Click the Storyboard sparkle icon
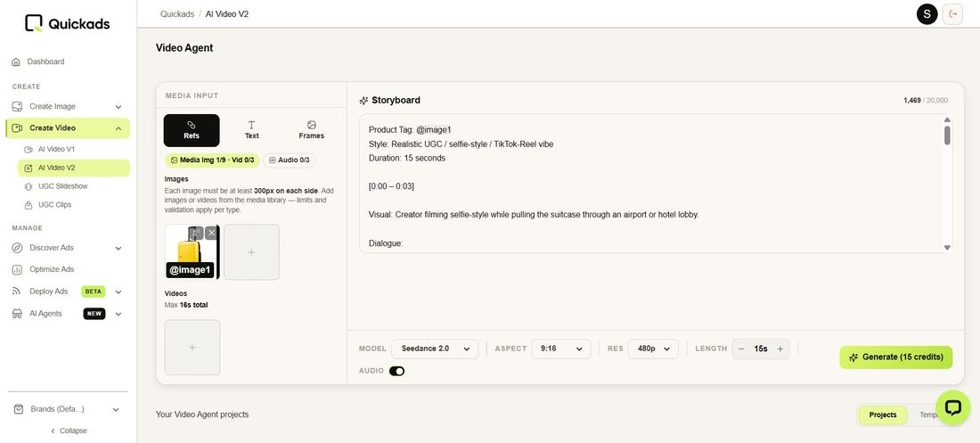The width and height of the screenshot is (980, 443). click(x=363, y=101)
